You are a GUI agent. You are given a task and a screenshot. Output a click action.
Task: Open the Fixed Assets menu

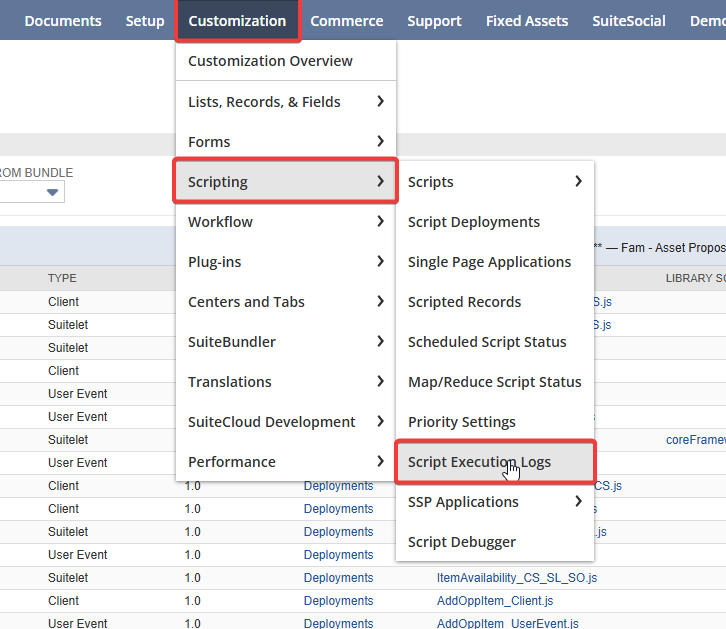pyautogui.click(x=527, y=21)
